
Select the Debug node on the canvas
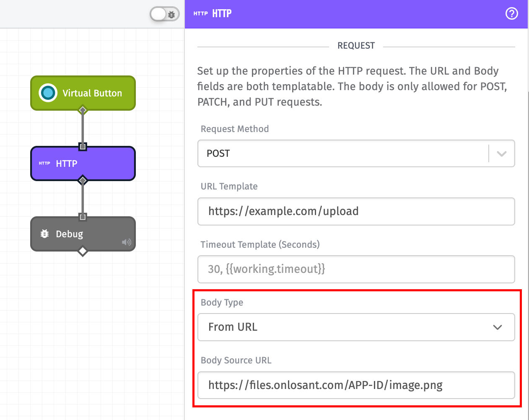click(x=75, y=234)
